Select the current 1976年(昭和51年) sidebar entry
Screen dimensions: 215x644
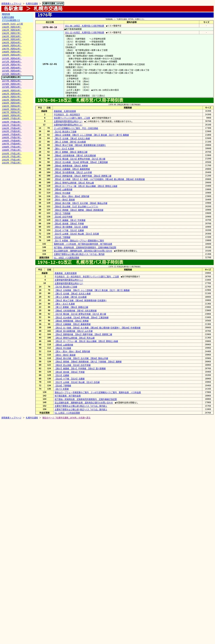tap(17, 78)
